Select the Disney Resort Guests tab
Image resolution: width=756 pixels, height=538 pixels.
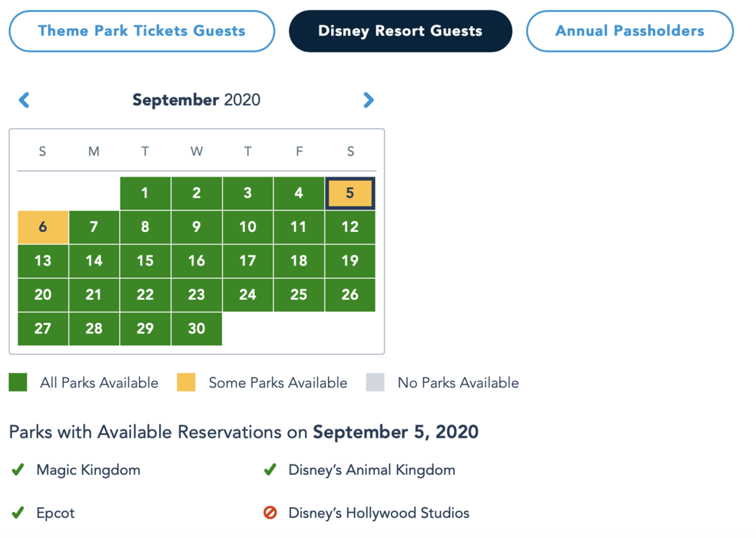click(400, 31)
